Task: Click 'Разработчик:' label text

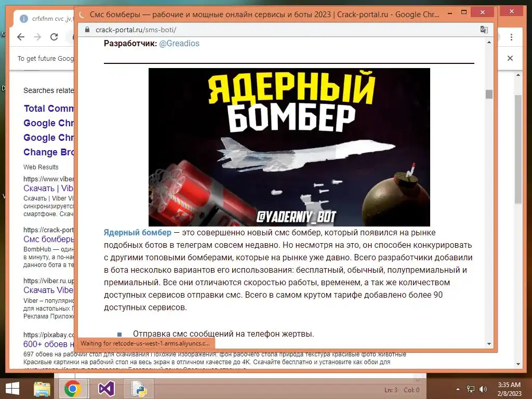Action: 130,44
